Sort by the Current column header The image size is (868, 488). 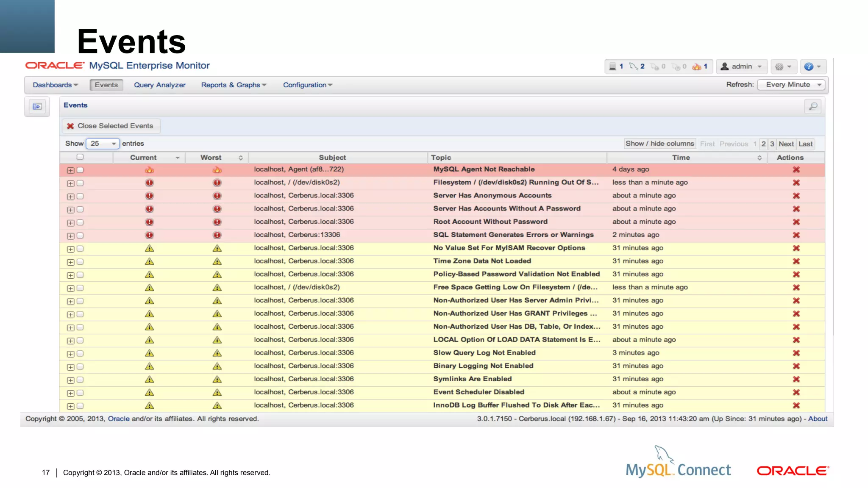[x=149, y=158]
